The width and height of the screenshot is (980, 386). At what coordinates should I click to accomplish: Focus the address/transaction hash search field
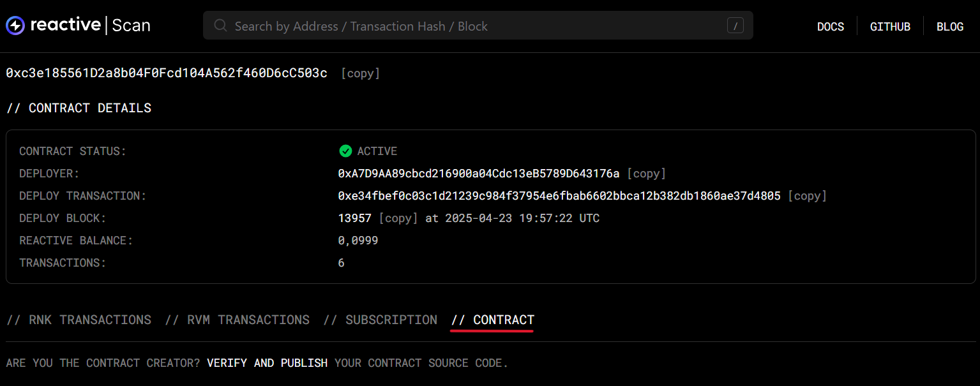point(478,26)
